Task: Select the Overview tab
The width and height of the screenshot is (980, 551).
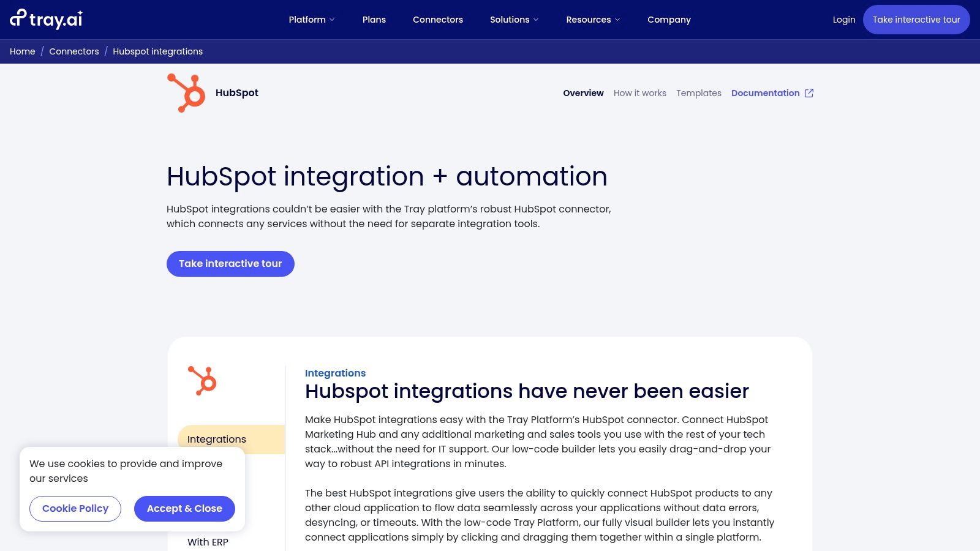Action: coord(582,93)
